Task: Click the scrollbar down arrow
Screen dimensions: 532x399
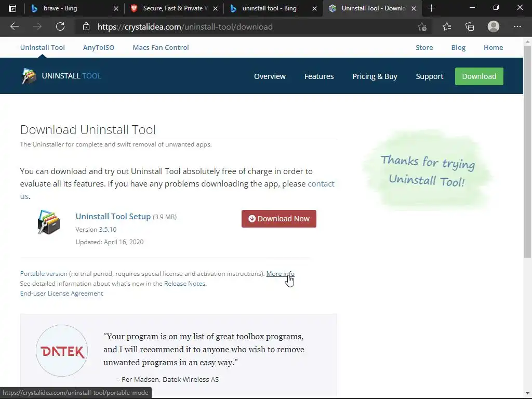Action: 527,394
